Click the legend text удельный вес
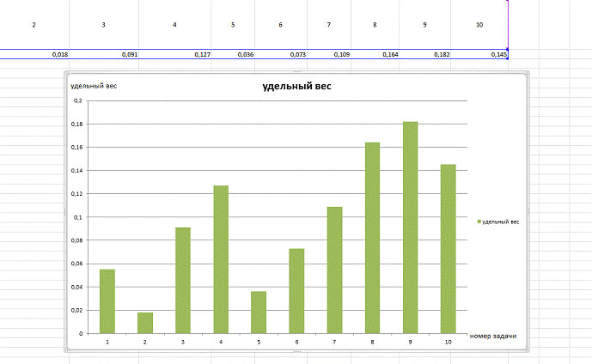This screenshot has width=592, height=364. pos(501,221)
